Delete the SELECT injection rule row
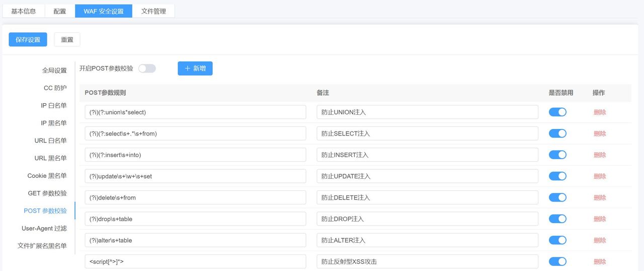The width and height of the screenshot is (644, 271). tap(600, 133)
